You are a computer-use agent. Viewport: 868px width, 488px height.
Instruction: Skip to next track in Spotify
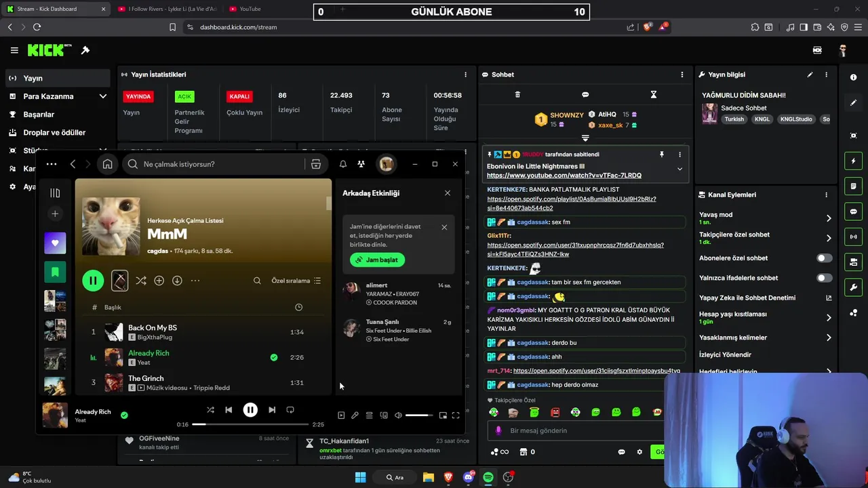click(x=272, y=410)
